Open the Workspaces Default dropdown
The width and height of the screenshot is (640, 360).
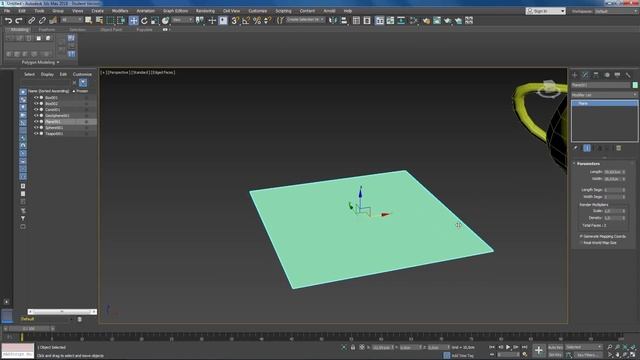[x=616, y=11]
